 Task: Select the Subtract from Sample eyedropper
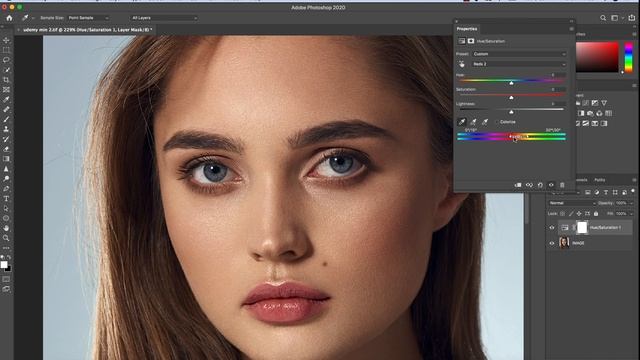[485, 122]
